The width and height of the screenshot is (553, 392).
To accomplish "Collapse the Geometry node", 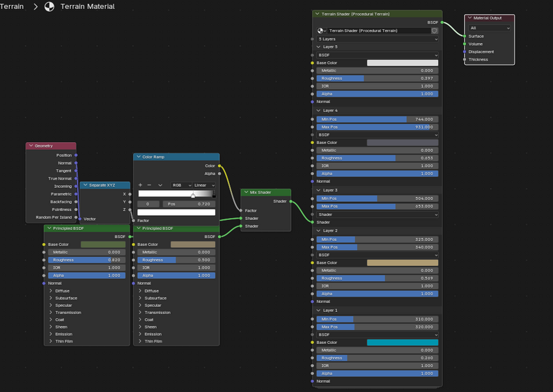I will coord(31,146).
